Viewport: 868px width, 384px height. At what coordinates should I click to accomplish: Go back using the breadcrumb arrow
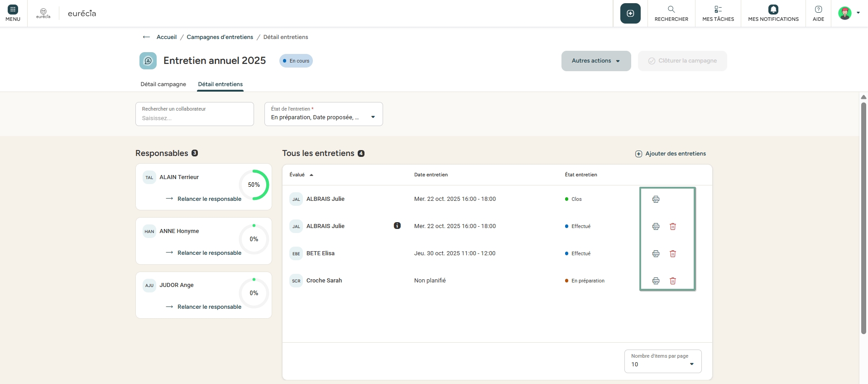146,37
